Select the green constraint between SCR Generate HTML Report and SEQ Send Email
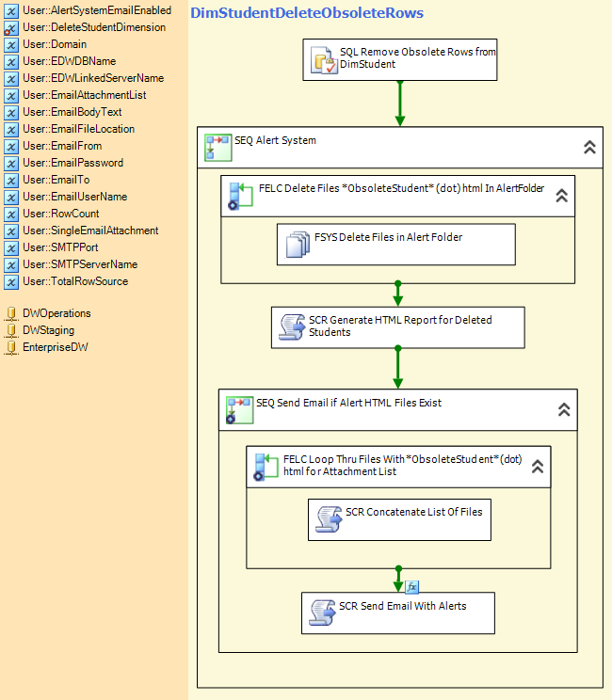 coord(398,368)
